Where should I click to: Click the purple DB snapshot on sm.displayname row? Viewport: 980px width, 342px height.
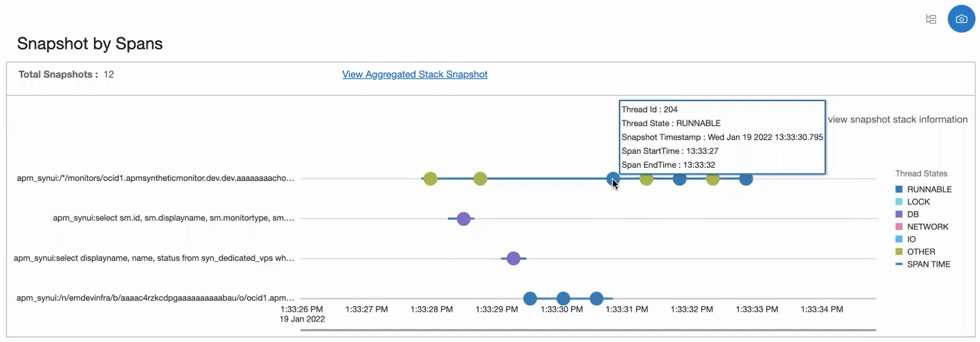tap(463, 218)
